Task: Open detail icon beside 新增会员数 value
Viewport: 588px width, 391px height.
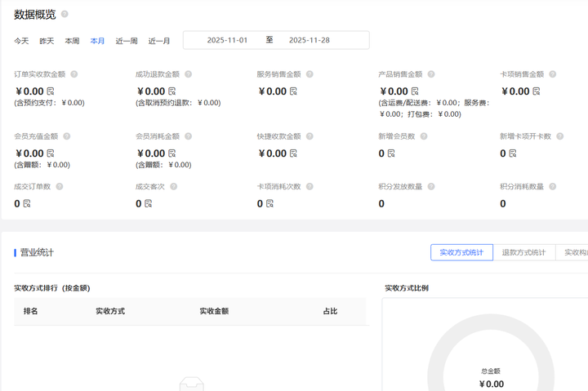Action: pos(391,153)
